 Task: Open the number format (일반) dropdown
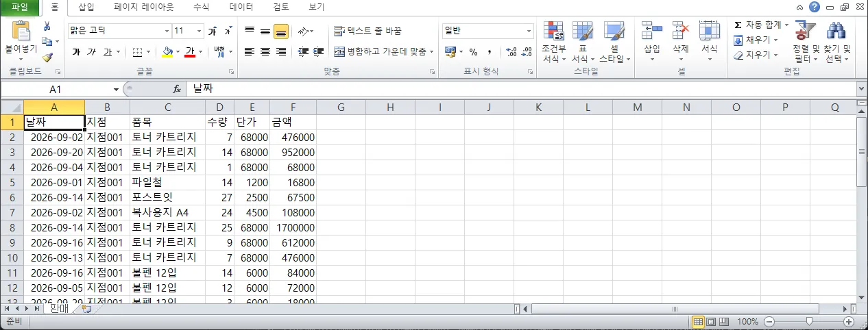[x=529, y=31]
